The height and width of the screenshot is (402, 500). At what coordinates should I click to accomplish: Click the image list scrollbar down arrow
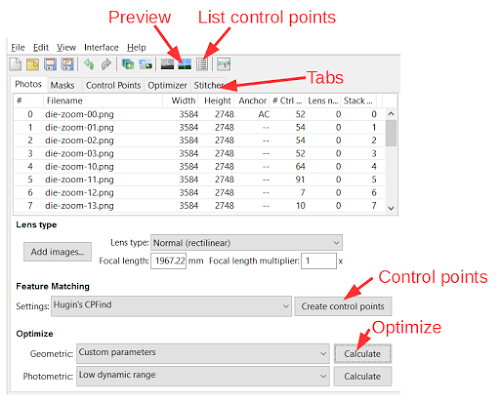point(391,208)
